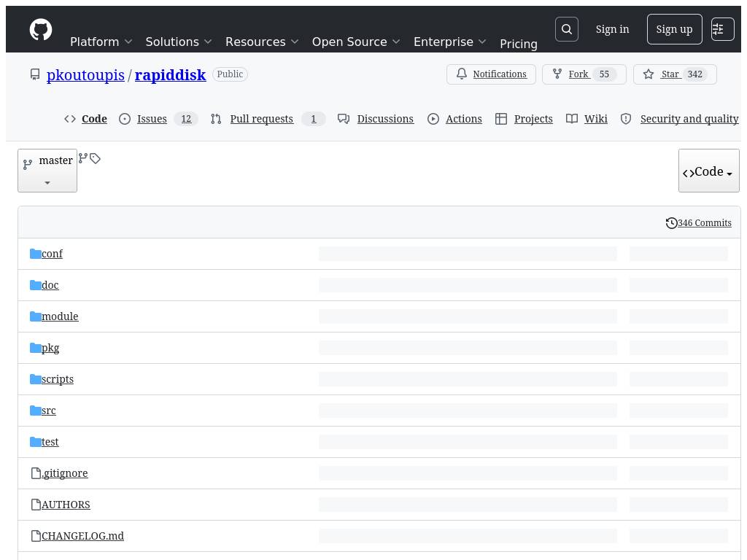Image resolution: width=747 pixels, height=560 pixels.
Task: Click the module folder icon
Action: [x=35, y=316]
